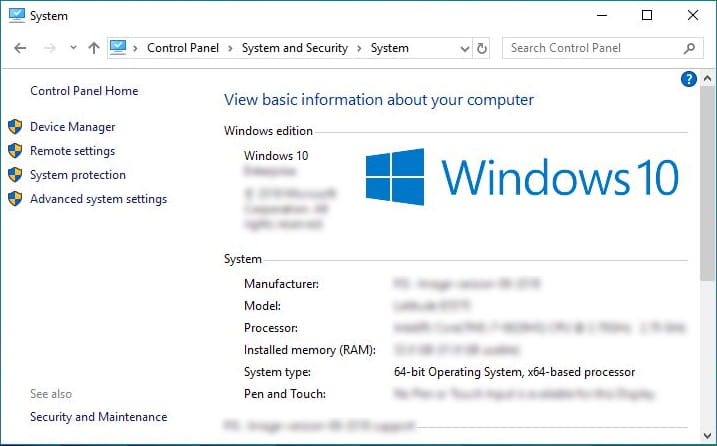Screen dimensions: 717x446
Task: Refresh the System page
Action: (x=482, y=48)
